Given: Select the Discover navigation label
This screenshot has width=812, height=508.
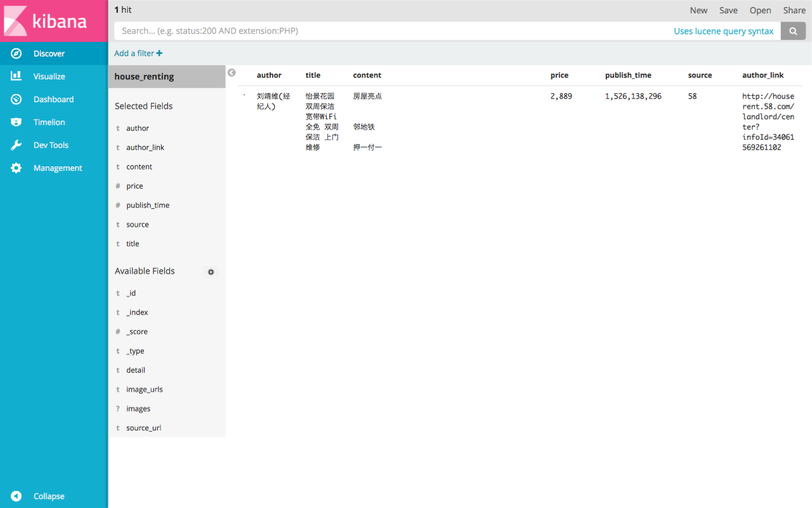Looking at the screenshot, I should 49,53.
